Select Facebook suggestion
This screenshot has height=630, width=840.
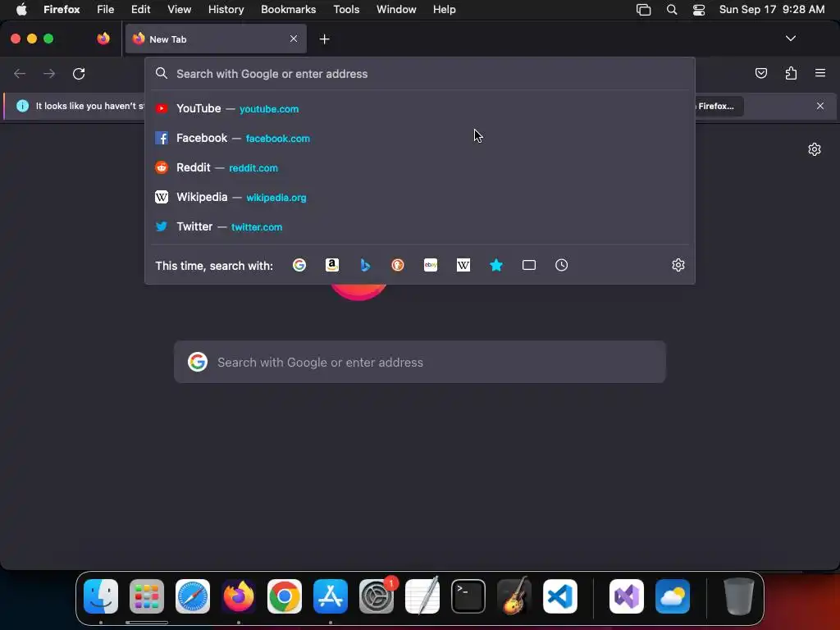420,138
